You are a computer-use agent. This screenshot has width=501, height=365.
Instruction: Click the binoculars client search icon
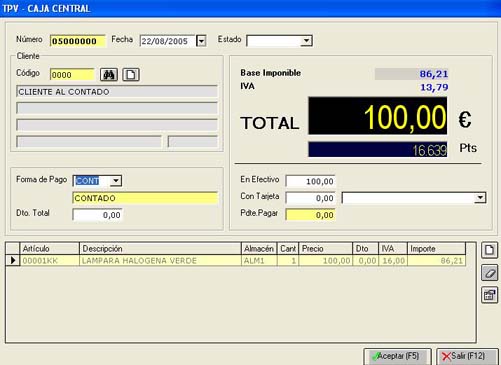coord(109,75)
